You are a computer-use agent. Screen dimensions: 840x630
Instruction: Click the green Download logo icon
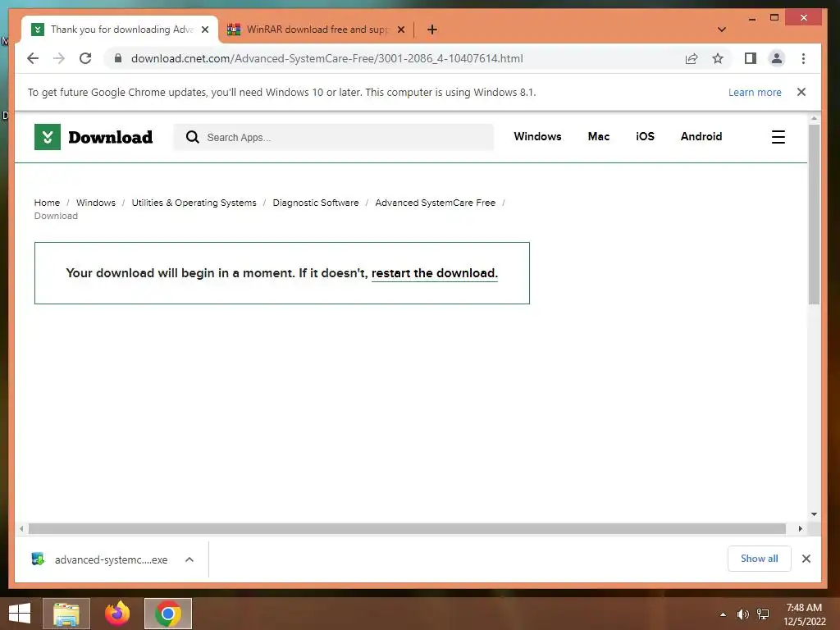(47, 137)
